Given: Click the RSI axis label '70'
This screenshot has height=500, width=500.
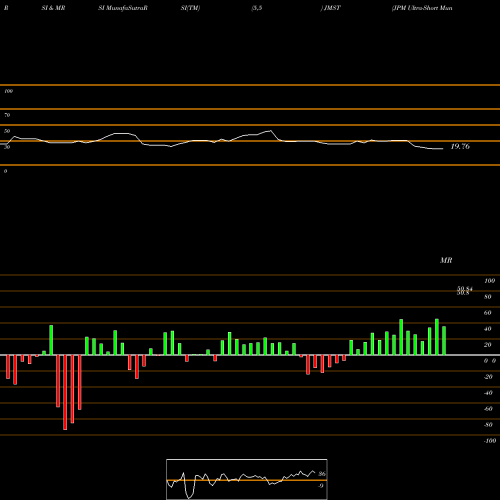Looking at the screenshot, I should click(x=7, y=115).
